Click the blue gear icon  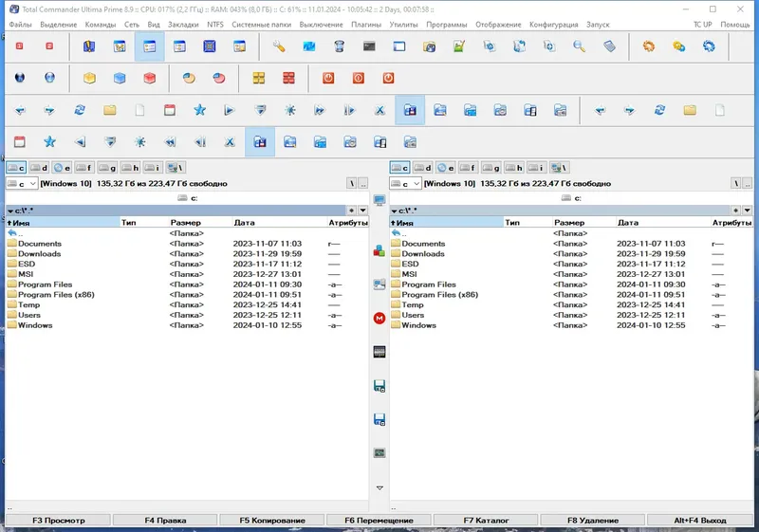click(709, 46)
